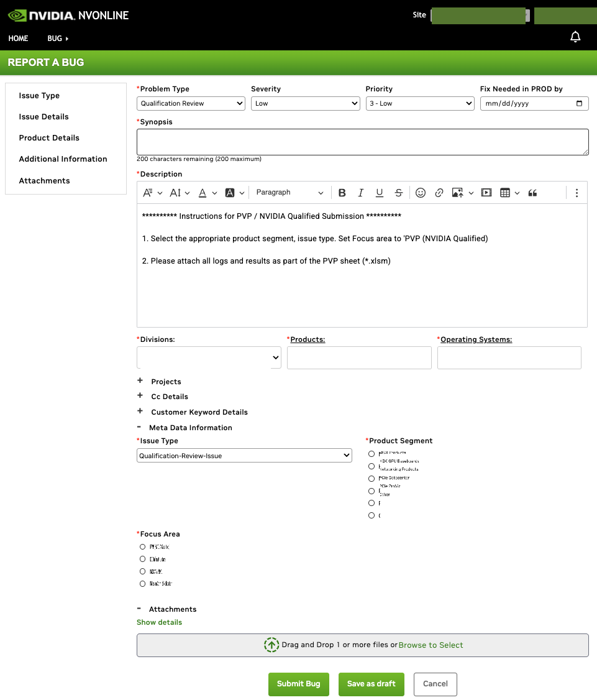Open the font color picker
Image resolution: width=597 pixels, height=700 pixels.
pos(207,193)
